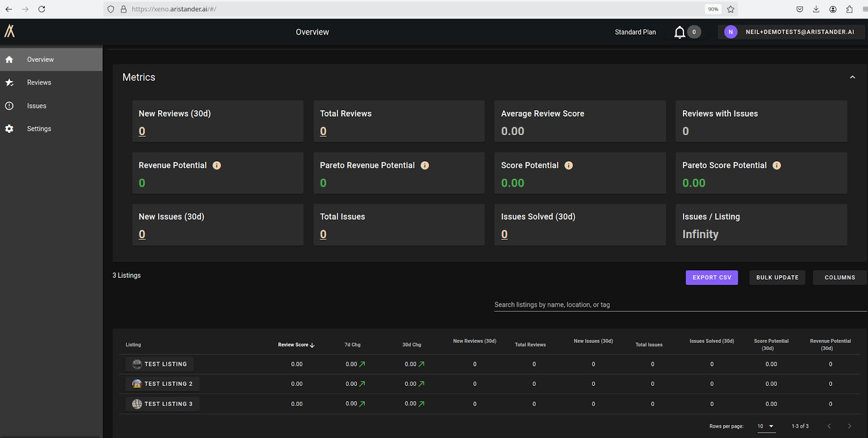
Task: Click the browser shield icon
Action: (111, 9)
